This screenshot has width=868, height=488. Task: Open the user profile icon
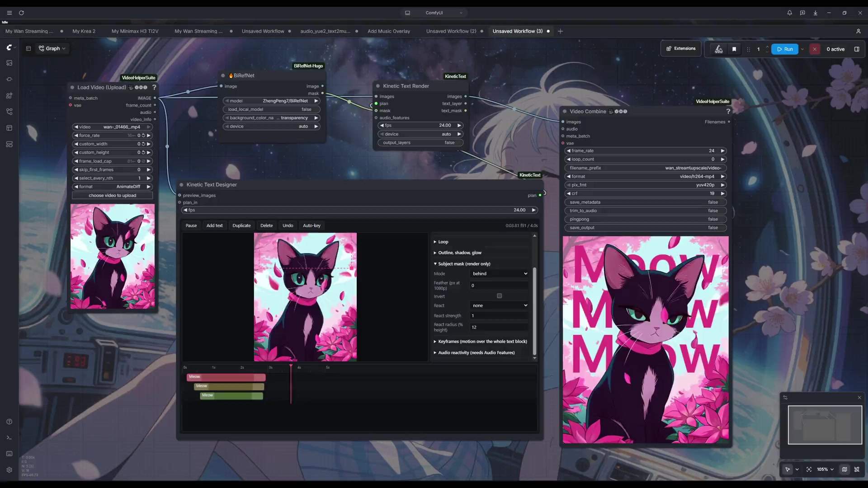[x=858, y=31]
